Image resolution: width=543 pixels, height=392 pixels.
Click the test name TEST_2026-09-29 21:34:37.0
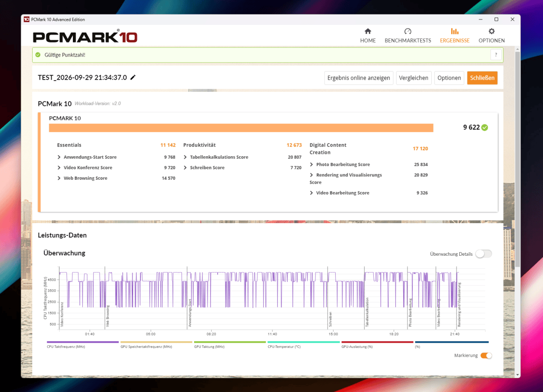pyautogui.click(x=82, y=77)
